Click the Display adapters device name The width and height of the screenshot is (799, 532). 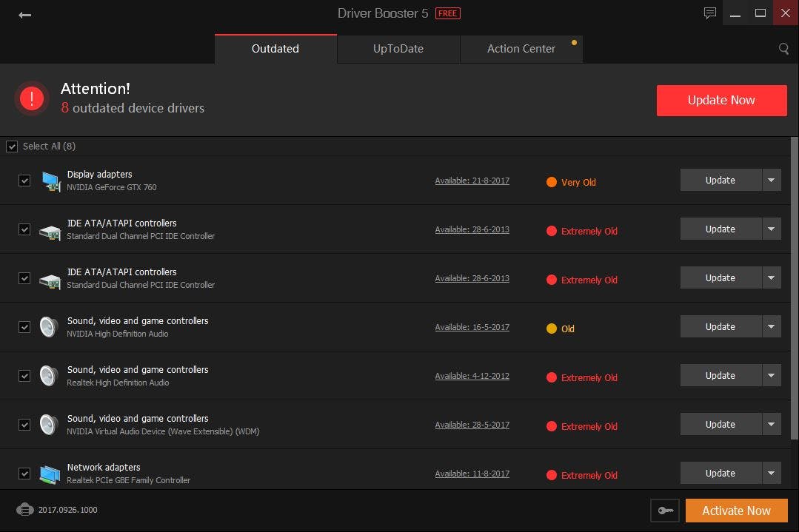coord(100,174)
